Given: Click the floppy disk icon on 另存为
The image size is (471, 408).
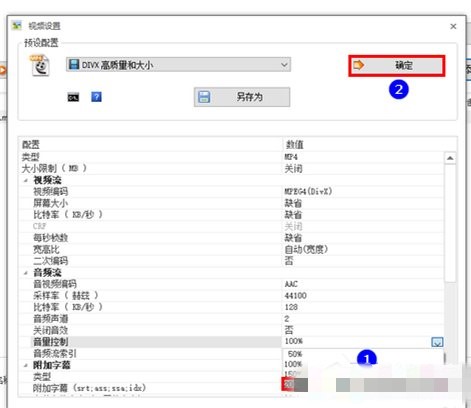Looking at the screenshot, I should coord(204,97).
